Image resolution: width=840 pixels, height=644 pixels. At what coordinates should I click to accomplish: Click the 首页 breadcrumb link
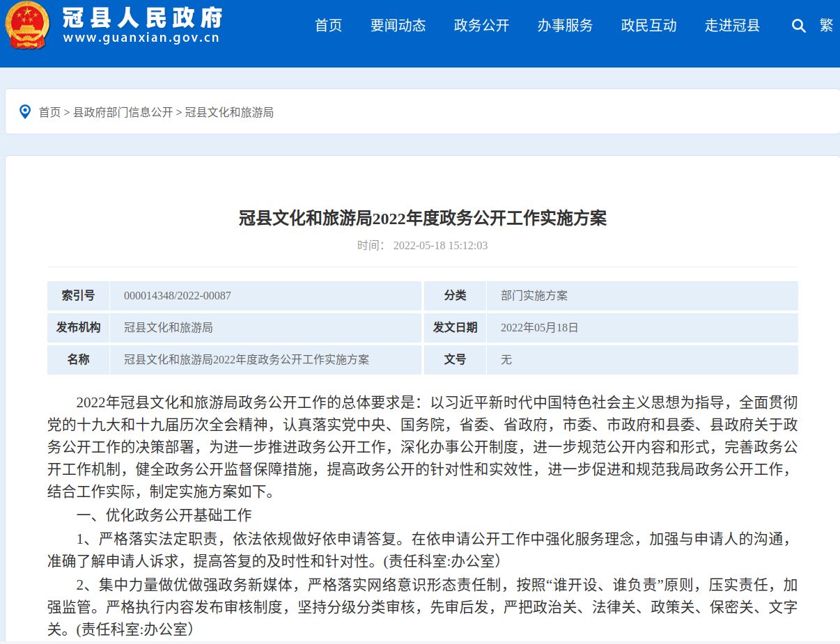click(49, 112)
